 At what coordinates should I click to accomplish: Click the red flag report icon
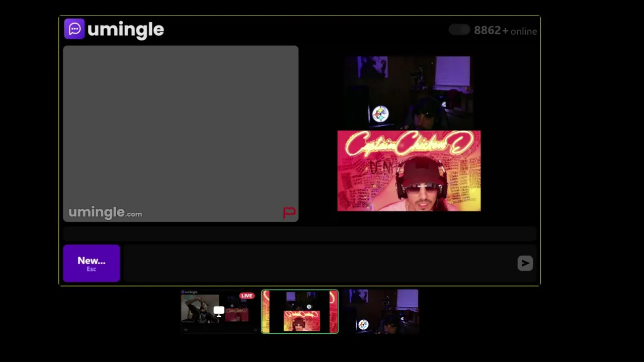click(x=289, y=213)
